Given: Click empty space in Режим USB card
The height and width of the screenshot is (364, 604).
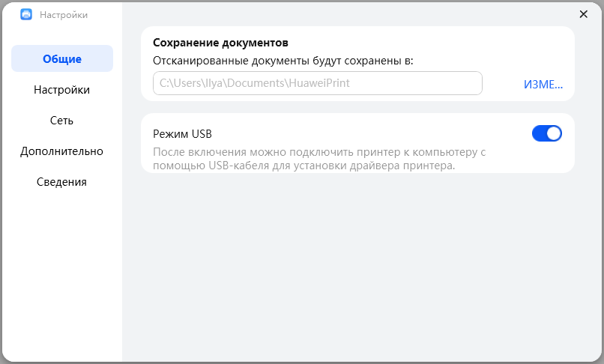Looking at the screenshot, I should (375, 133).
